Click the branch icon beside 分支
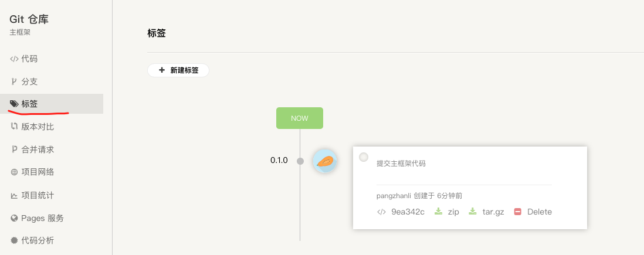Image resolution: width=644 pixels, height=255 pixels. click(14, 81)
